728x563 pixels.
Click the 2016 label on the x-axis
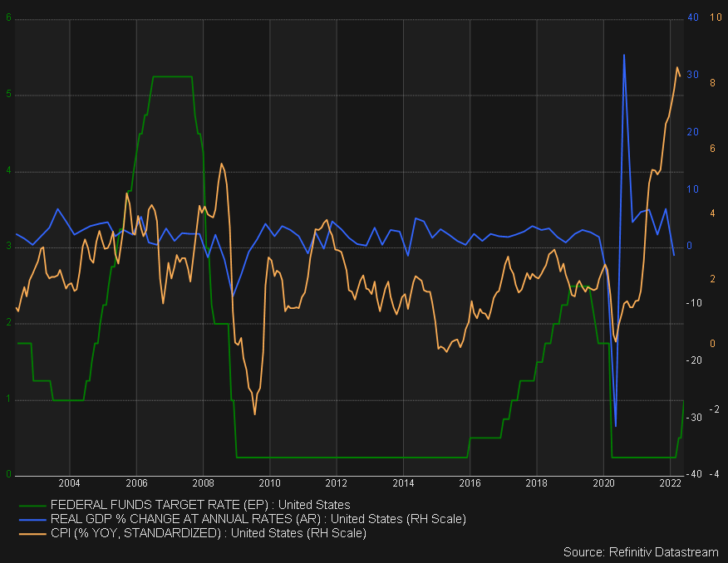(x=470, y=482)
